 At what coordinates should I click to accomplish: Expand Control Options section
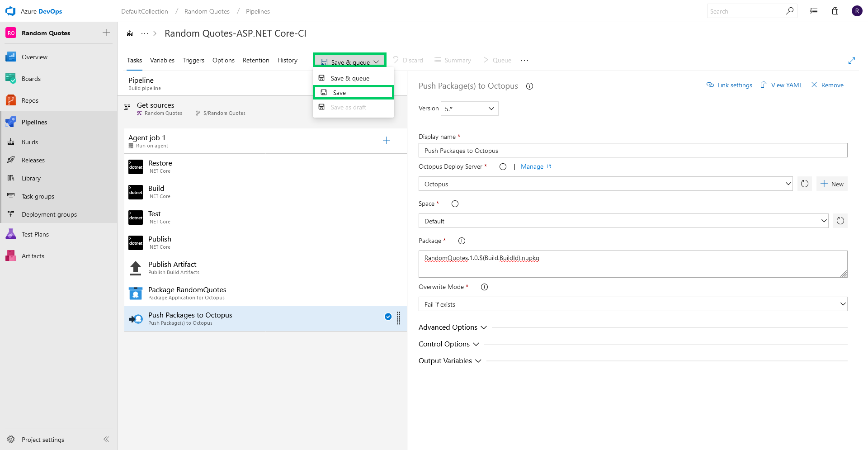click(x=449, y=344)
